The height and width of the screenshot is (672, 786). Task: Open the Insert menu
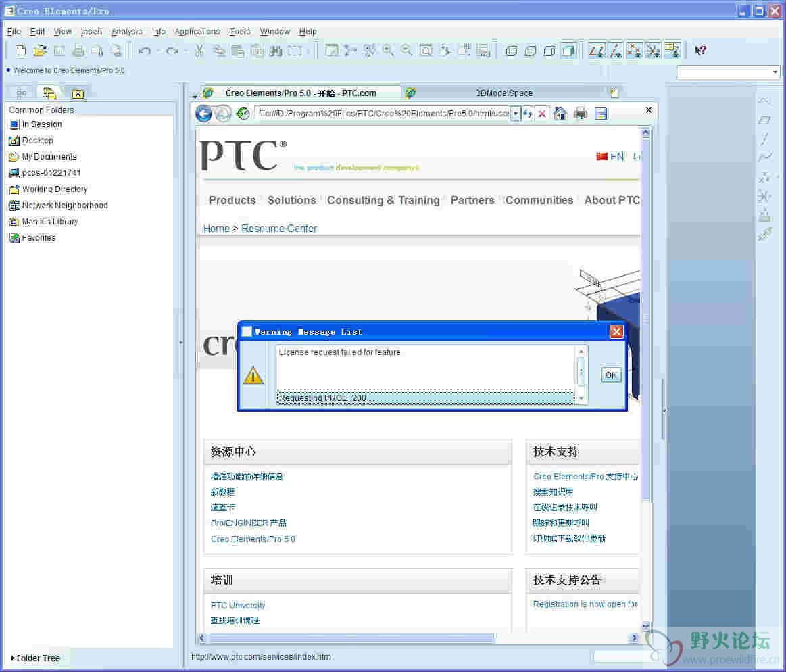[91, 32]
